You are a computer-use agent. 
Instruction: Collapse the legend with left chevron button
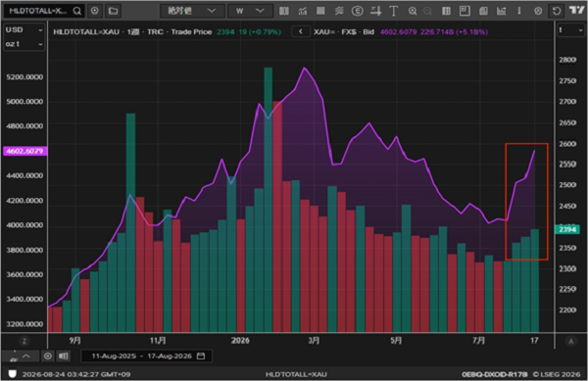pyautogui.click(x=301, y=32)
